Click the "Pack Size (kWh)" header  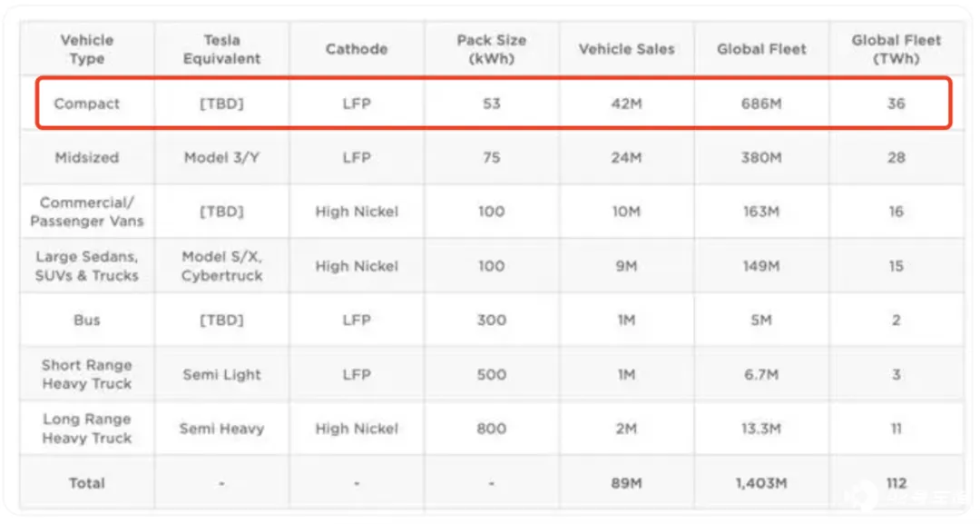point(492,49)
